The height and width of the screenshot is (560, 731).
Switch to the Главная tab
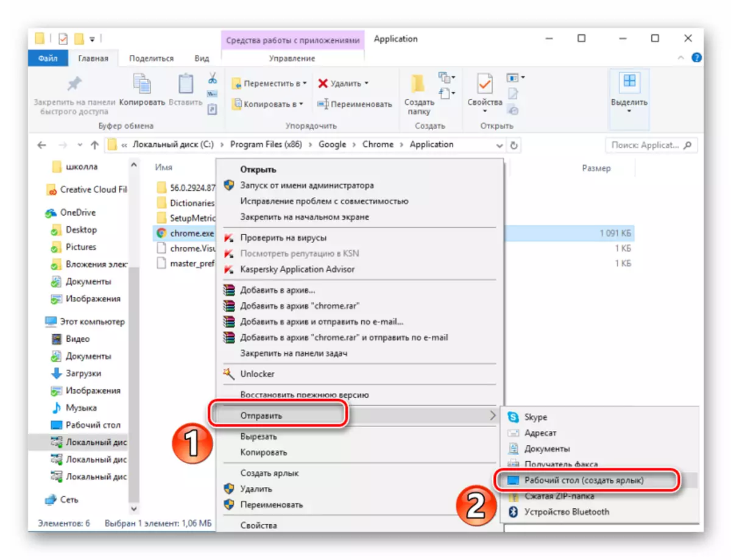click(x=93, y=58)
